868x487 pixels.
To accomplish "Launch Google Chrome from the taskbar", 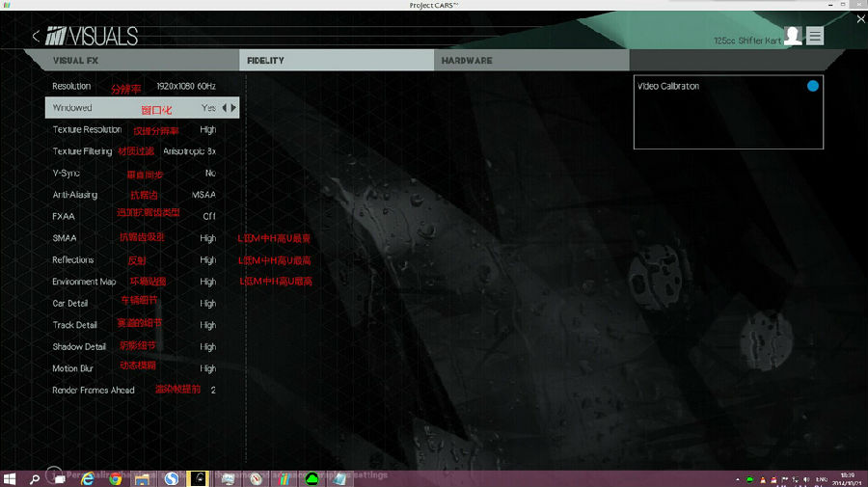I will [x=115, y=478].
